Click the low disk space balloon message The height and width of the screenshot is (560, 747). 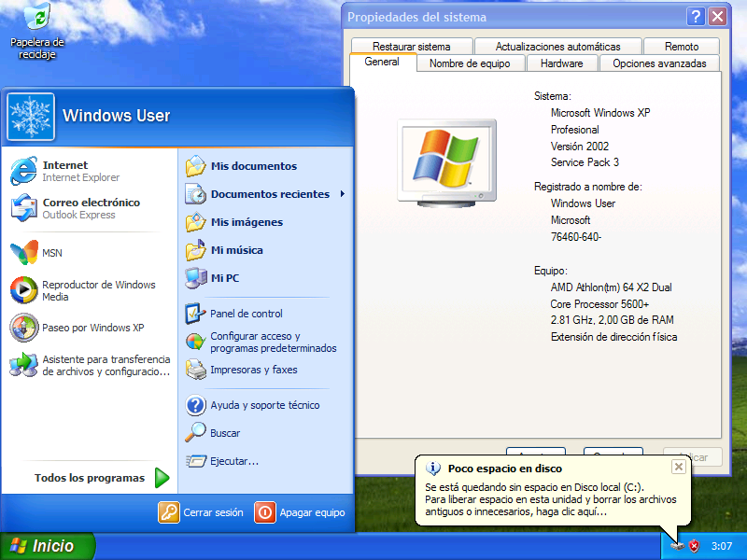tap(551, 499)
